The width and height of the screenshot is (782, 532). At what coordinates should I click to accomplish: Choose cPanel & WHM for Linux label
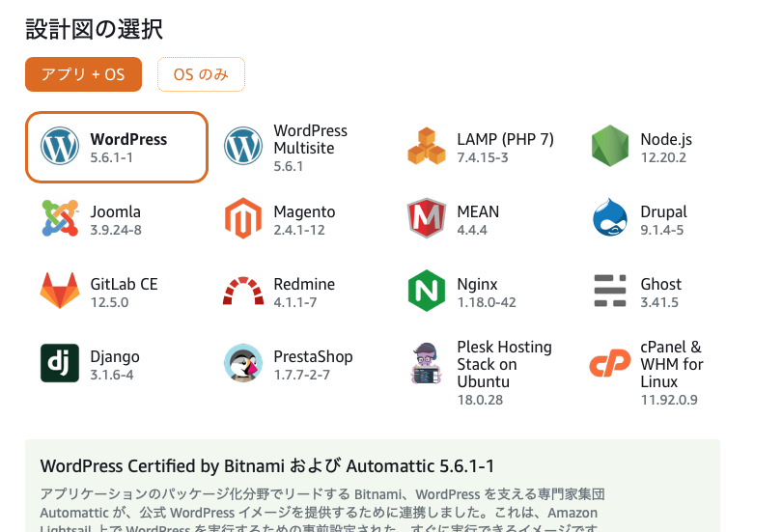672,364
